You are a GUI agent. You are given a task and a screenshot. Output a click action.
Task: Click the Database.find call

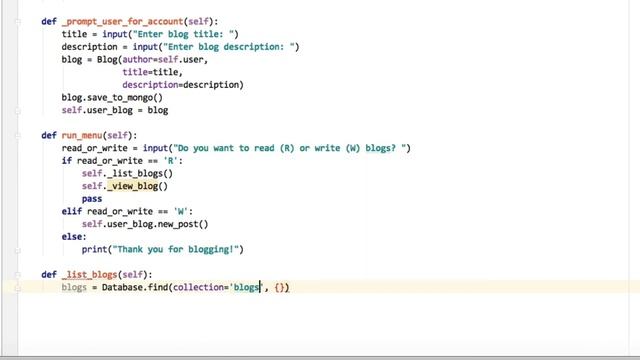coord(135,287)
